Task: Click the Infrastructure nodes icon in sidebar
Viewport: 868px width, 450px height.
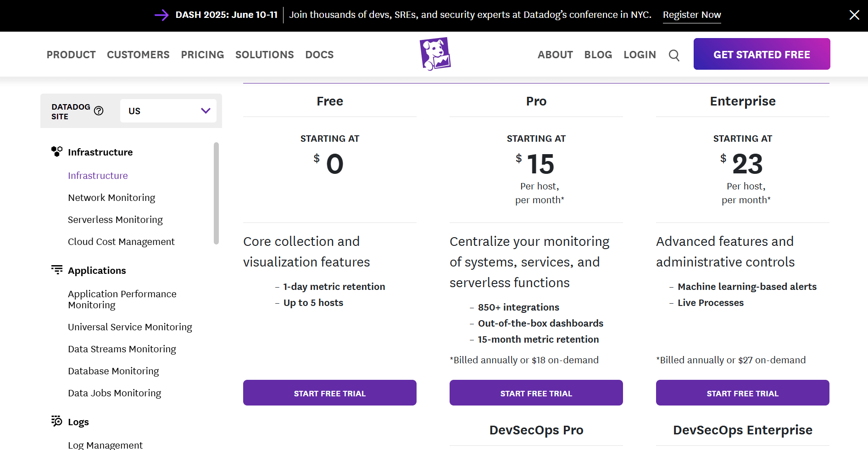Action: tap(57, 151)
